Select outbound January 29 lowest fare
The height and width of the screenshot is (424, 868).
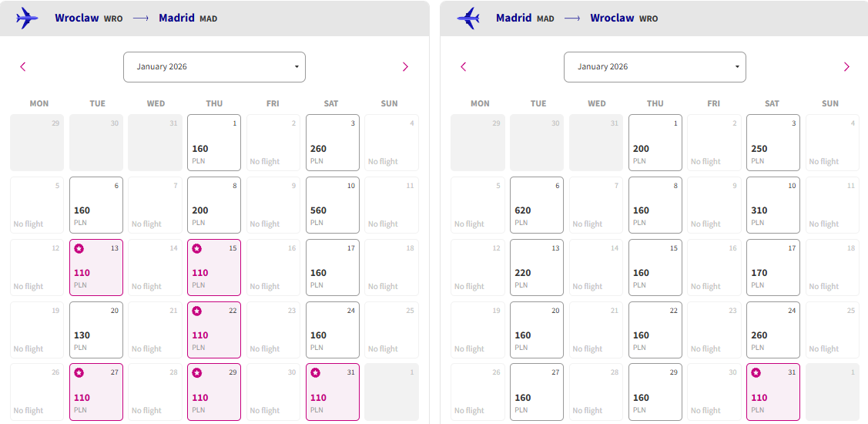click(214, 392)
